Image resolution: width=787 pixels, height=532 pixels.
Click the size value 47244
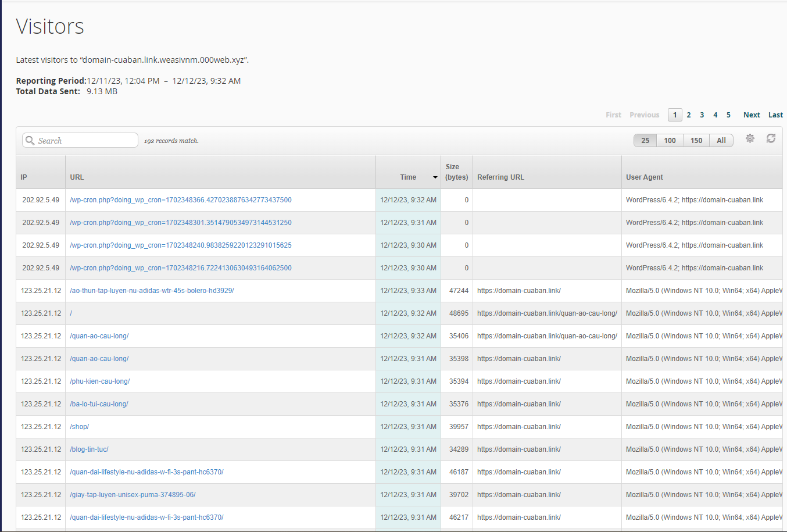pyautogui.click(x=459, y=291)
